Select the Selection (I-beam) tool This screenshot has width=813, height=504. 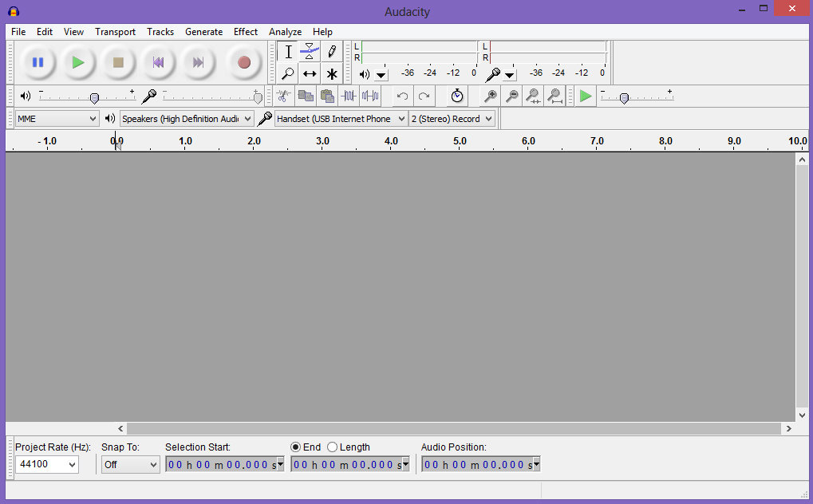pyautogui.click(x=288, y=51)
